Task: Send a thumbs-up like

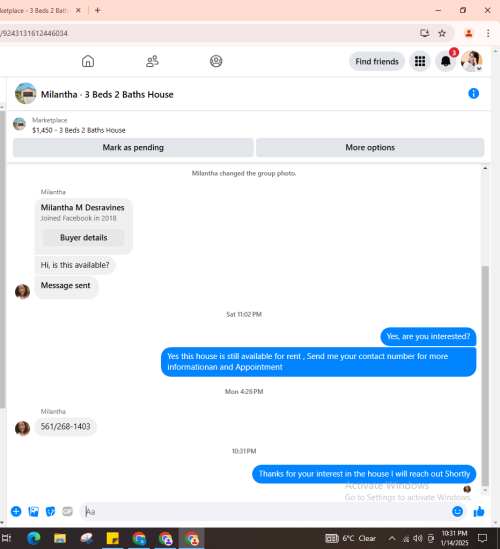Action: click(x=479, y=512)
